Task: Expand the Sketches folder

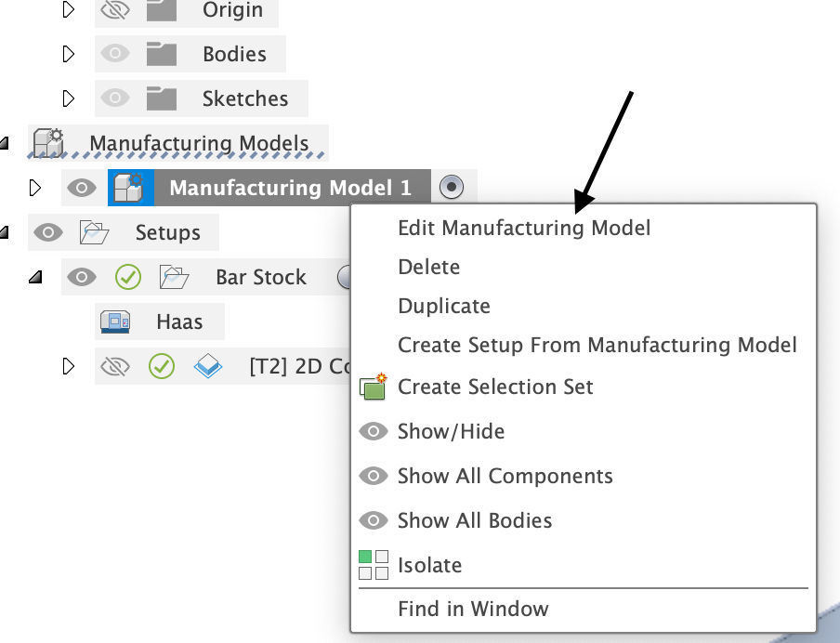Action: pos(68,98)
